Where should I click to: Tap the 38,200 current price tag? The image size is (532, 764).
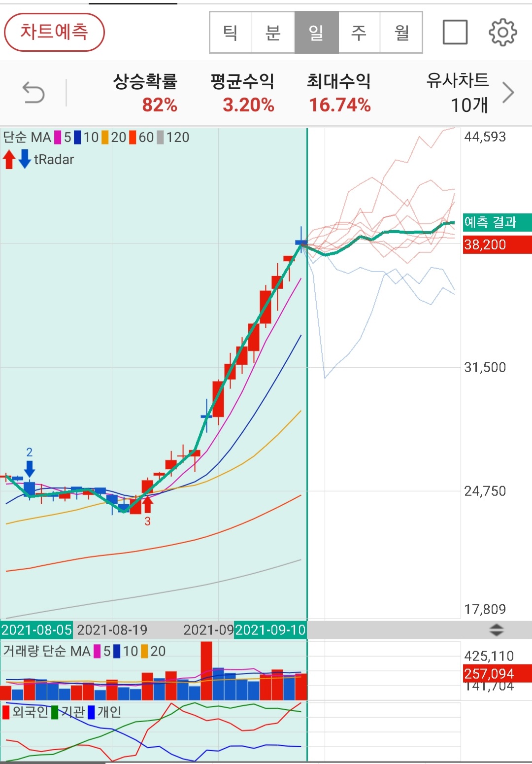[x=497, y=244]
